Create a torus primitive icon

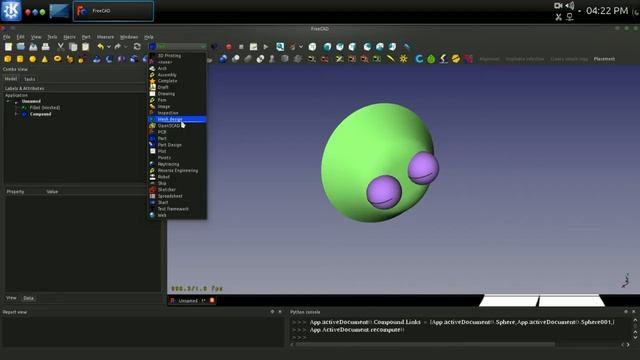[x=57, y=59]
